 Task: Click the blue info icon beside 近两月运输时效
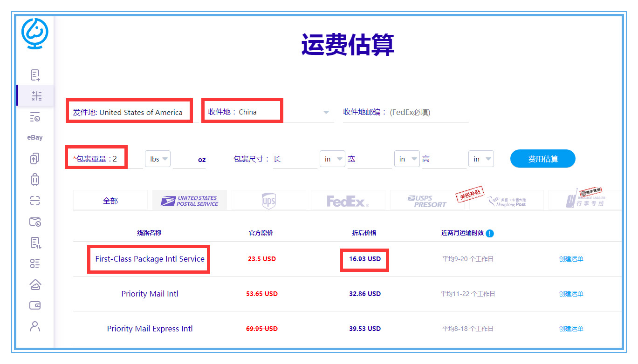point(490,234)
